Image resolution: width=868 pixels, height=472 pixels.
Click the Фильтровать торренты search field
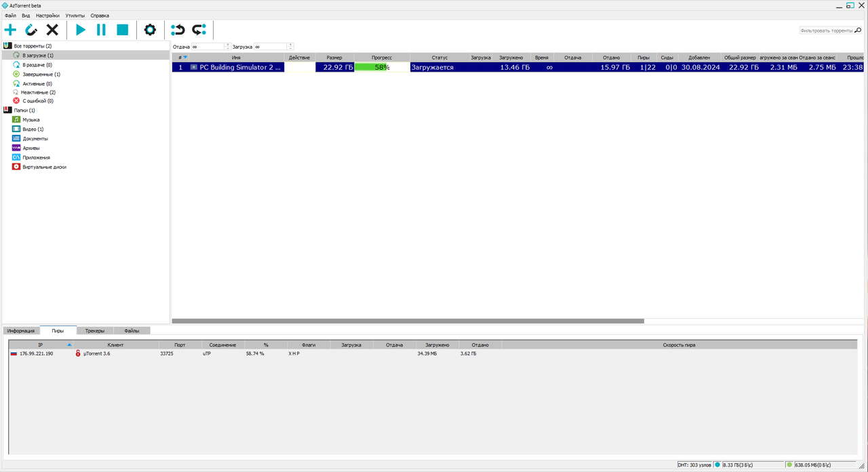pyautogui.click(x=826, y=31)
